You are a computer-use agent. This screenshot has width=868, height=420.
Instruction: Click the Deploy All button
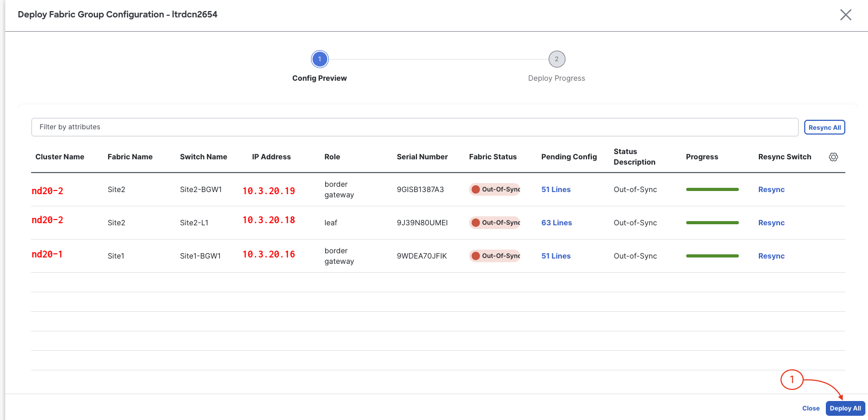pos(845,408)
